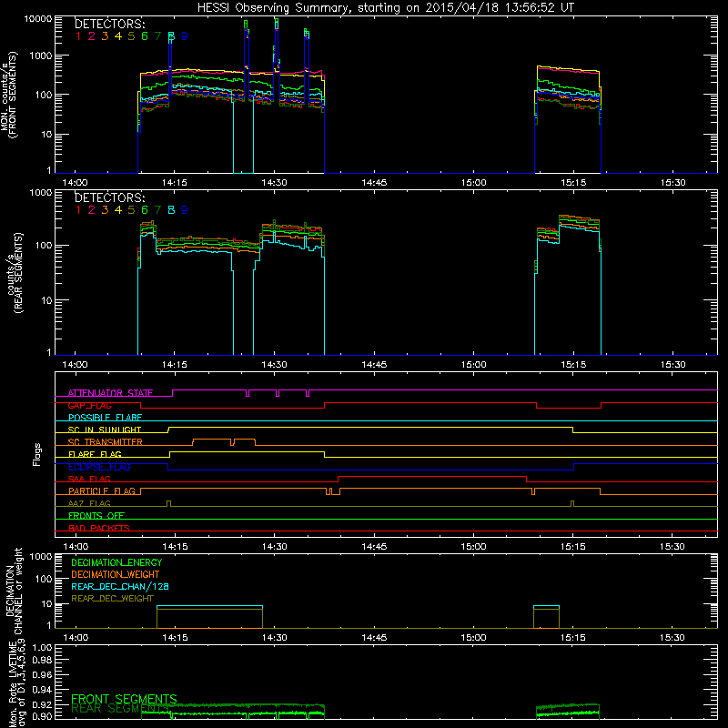Click 'DETECTORS:' heading in front segments plot

[x=110, y=24]
